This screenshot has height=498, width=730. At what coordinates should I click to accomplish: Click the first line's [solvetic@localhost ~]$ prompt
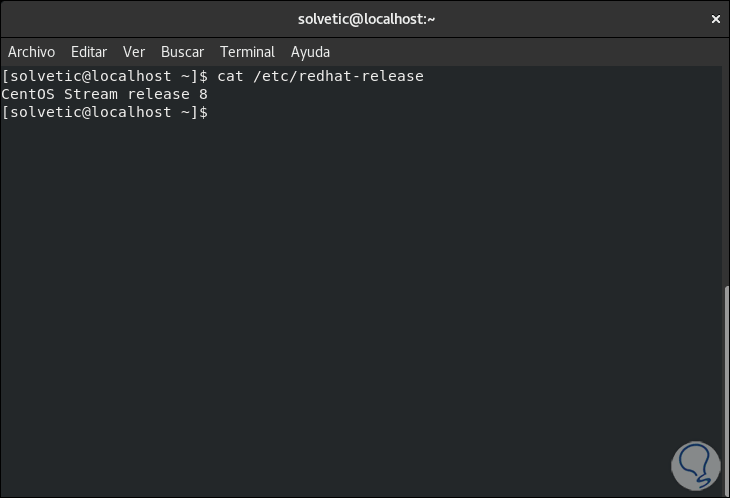(x=105, y=76)
